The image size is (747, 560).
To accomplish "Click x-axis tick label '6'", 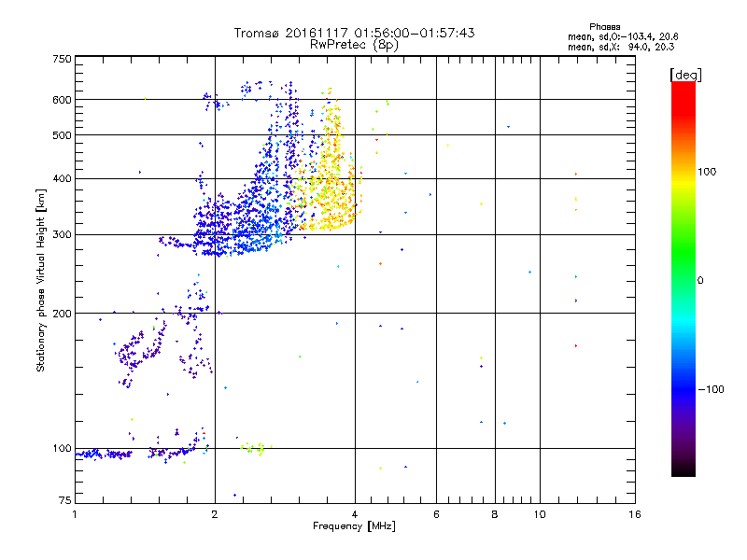I will click(x=436, y=514).
